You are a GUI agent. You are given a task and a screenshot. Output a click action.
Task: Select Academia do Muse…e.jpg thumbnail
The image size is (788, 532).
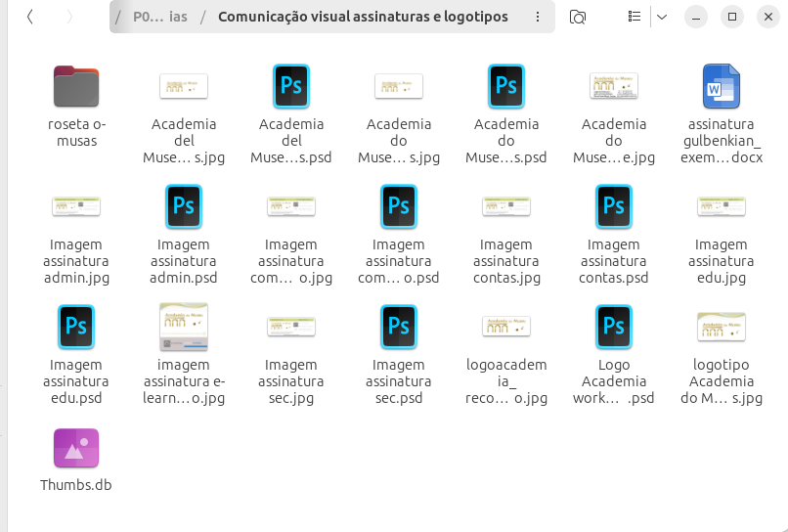pyautogui.click(x=614, y=86)
